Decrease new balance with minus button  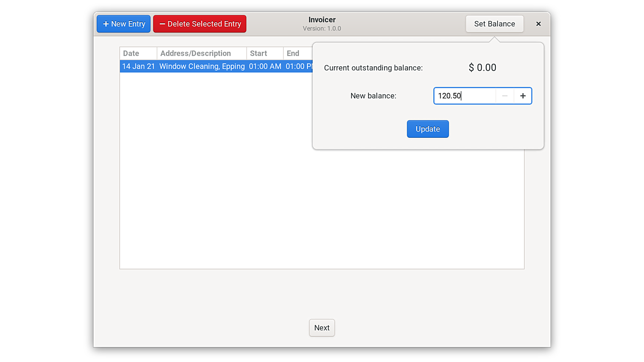point(505,96)
